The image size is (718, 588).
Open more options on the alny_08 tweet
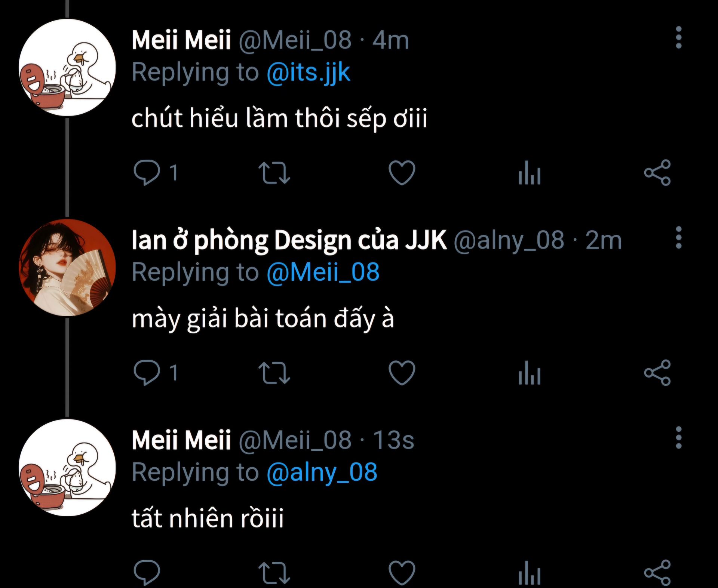coord(679,237)
